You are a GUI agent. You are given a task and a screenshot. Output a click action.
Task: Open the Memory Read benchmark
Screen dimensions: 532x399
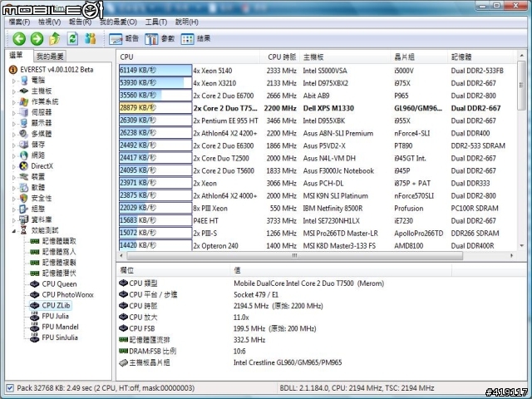pos(53,241)
